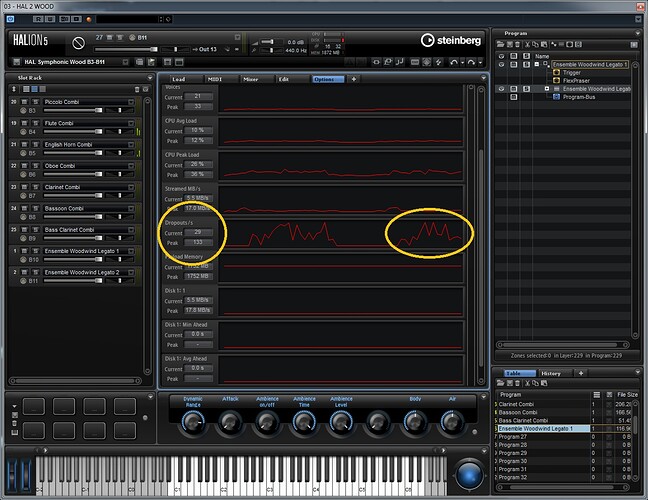Solo the Flute Combi slot

coord(36,123)
